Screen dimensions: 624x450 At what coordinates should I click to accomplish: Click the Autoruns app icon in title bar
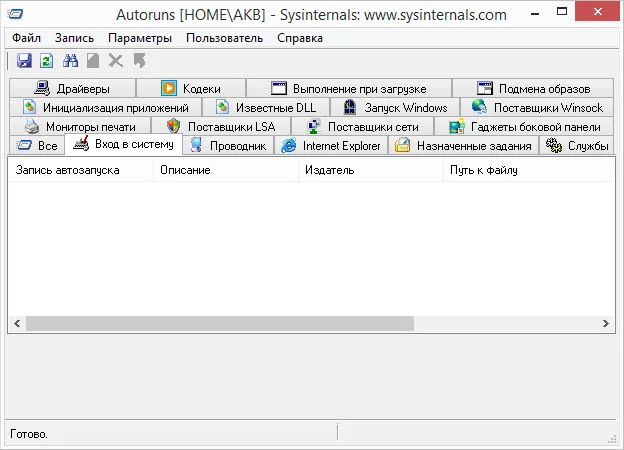click(15, 14)
